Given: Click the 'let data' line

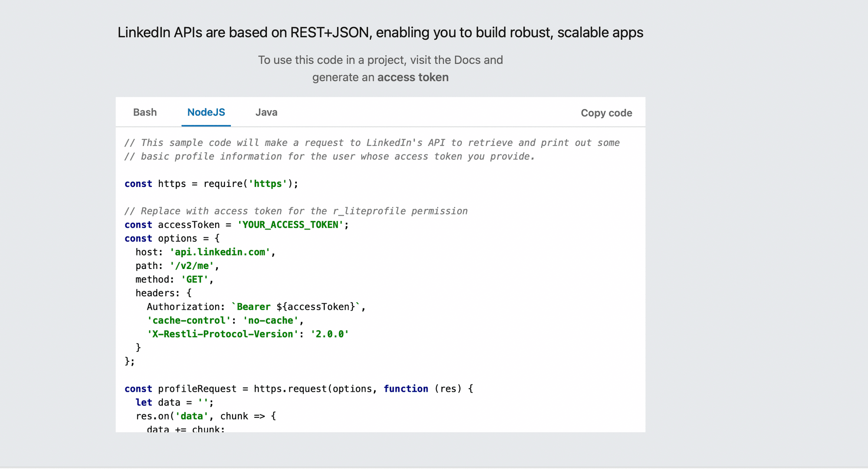Looking at the screenshot, I should coord(174,403).
